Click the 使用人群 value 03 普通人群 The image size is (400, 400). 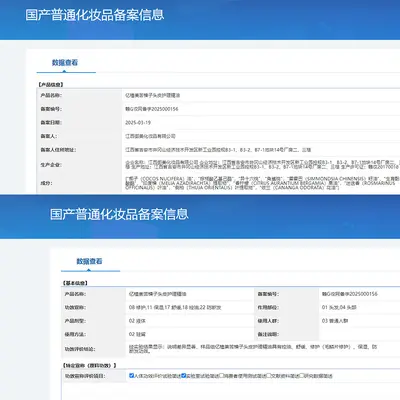(335, 321)
